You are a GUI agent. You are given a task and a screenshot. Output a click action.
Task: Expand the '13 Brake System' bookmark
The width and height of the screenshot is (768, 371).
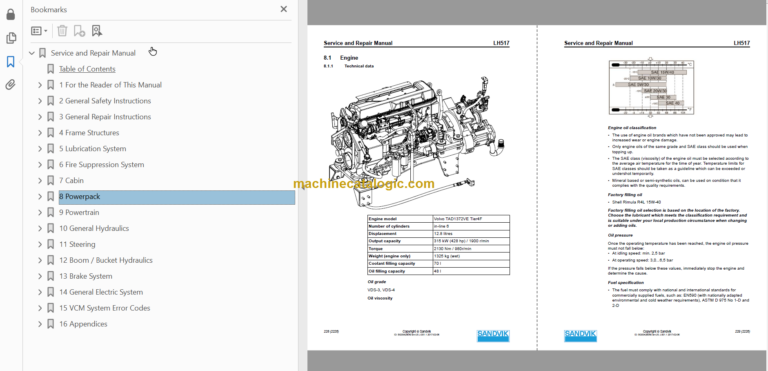pyautogui.click(x=40, y=276)
